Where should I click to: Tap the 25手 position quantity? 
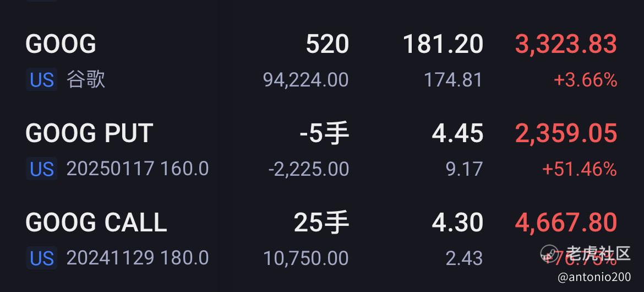tap(321, 223)
